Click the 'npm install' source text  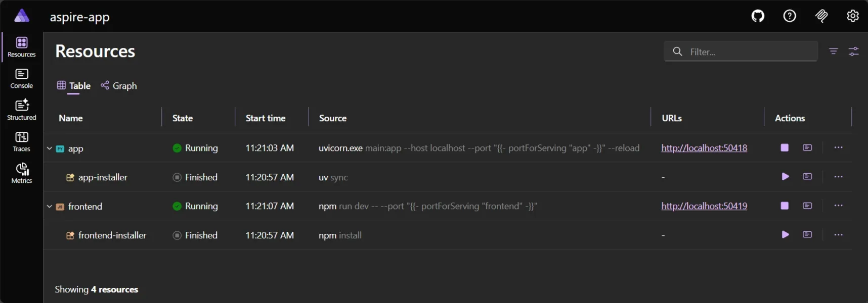pyautogui.click(x=340, y=235)
